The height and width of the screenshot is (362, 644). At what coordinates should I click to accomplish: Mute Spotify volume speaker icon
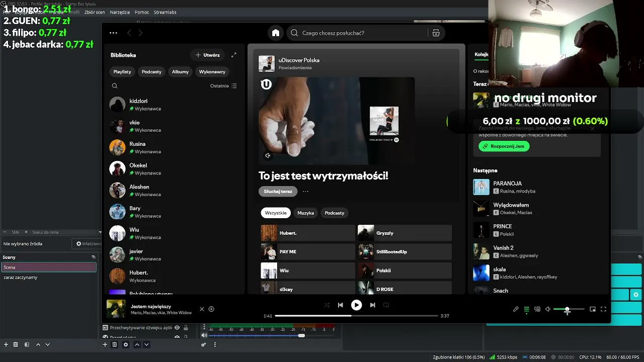(548, 309)
